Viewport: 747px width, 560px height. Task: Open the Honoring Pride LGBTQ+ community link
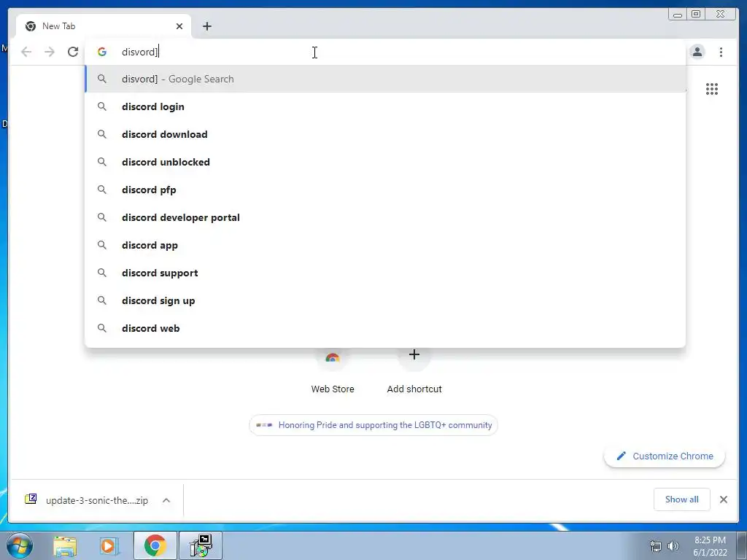(x=373, y=425)
